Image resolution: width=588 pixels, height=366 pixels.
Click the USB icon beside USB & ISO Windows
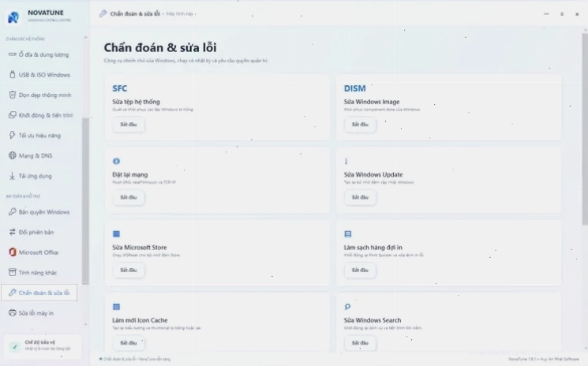click(13, 75)
